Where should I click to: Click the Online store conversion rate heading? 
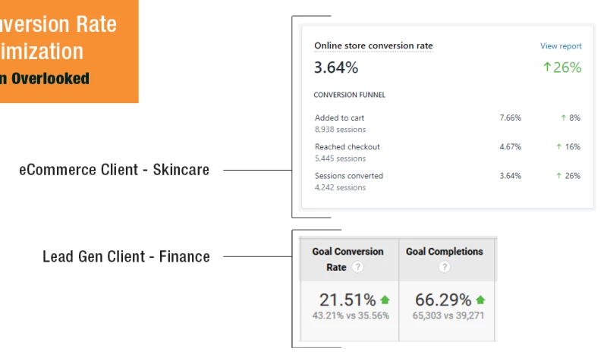pos(373,46)
